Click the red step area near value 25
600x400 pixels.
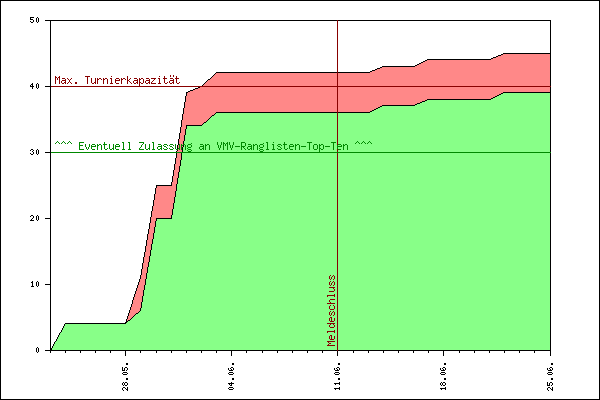click(x=164, y=201)
